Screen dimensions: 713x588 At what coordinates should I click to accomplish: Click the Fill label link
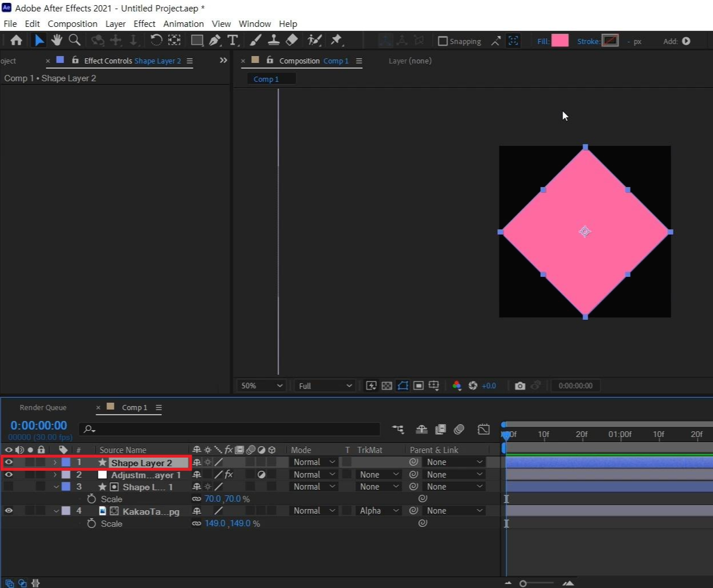tap(543, 41)
